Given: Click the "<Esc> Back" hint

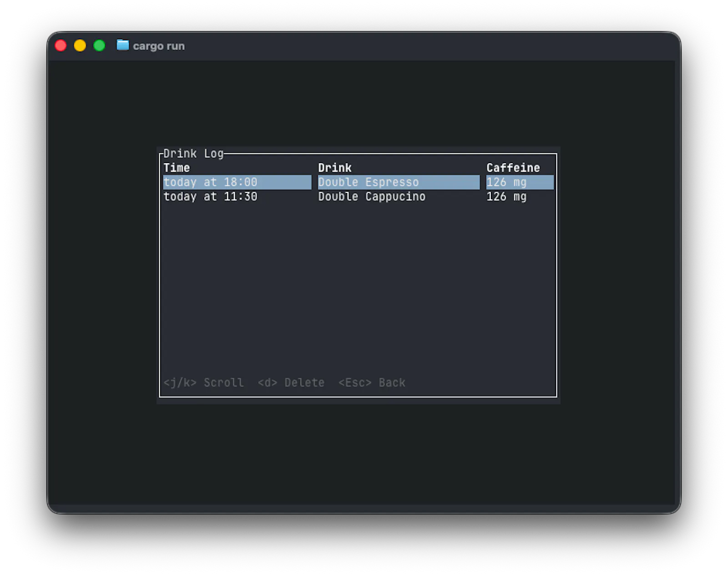Looking at the screenshot, I should click(x=372, y=382).
